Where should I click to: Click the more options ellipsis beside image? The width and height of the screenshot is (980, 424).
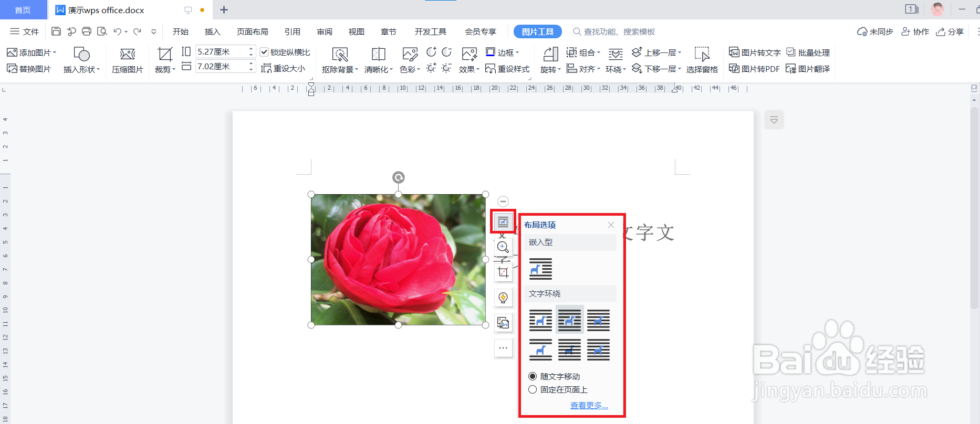pyautogui.click(x=503, y=348)
